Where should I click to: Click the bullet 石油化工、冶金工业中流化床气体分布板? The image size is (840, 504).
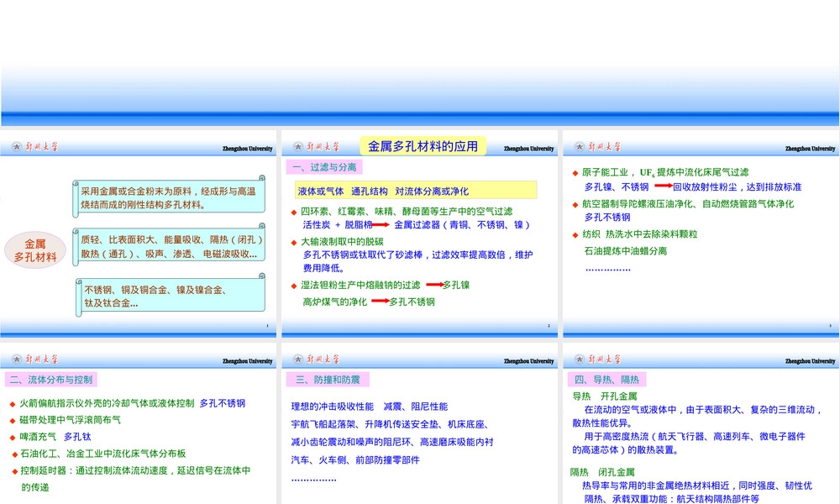pyautogui.click(x=103, y=454)
